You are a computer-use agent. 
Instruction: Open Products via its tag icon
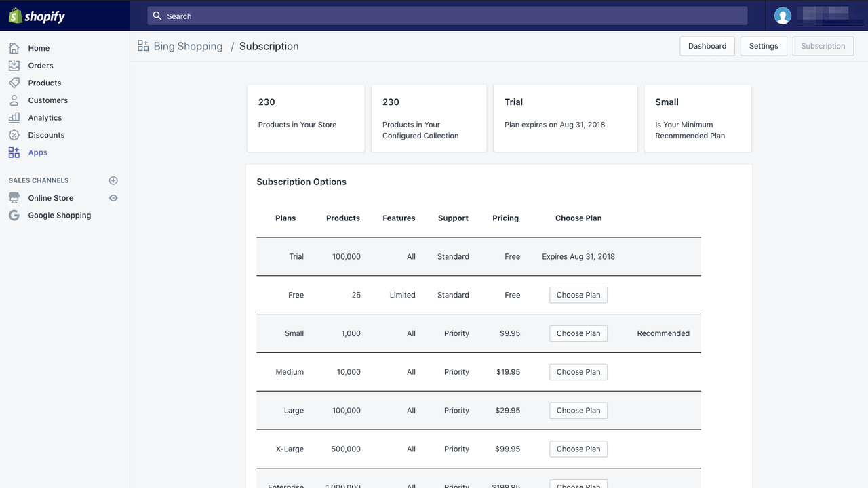(14, 83)
